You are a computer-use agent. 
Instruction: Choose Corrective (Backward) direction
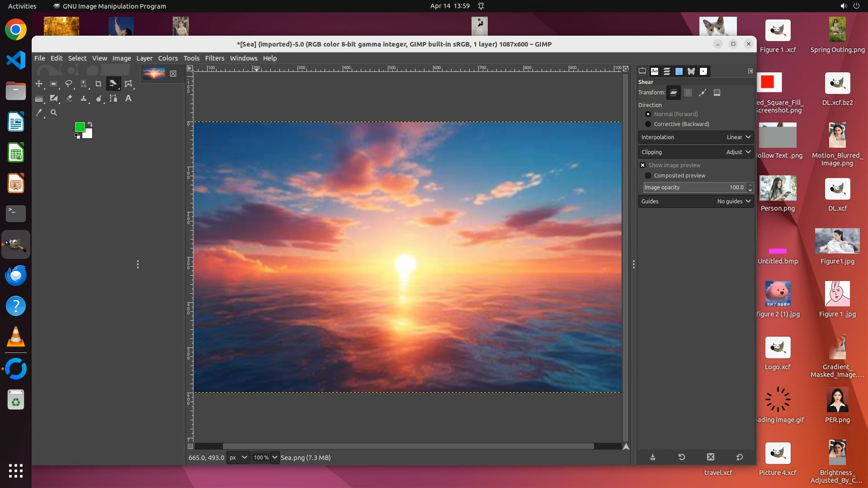click(x=648, y=124)
